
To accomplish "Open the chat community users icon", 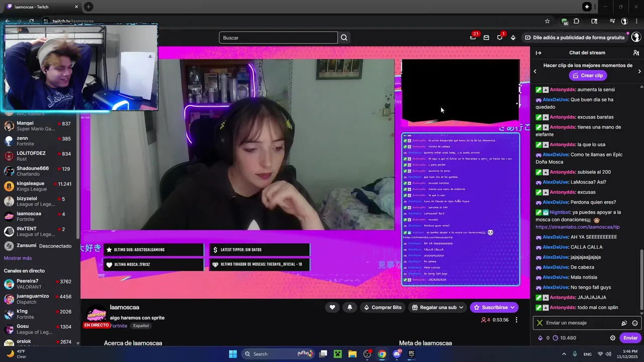I will point(636,53).
